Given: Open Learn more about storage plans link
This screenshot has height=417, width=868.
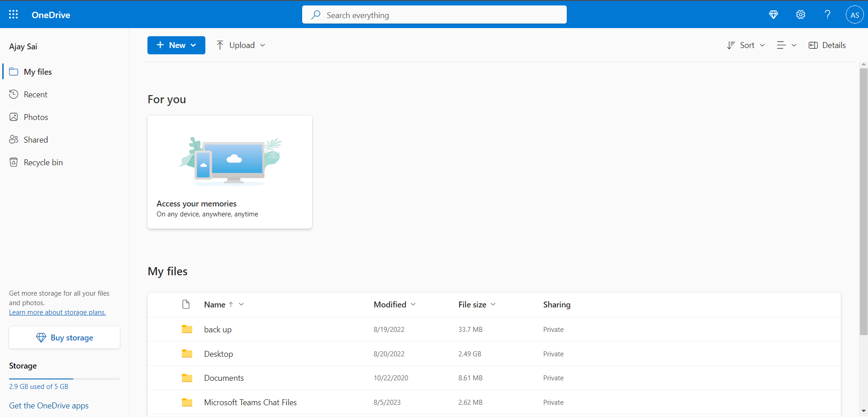Looking at the screenshot, I should (x=57, y=312).
